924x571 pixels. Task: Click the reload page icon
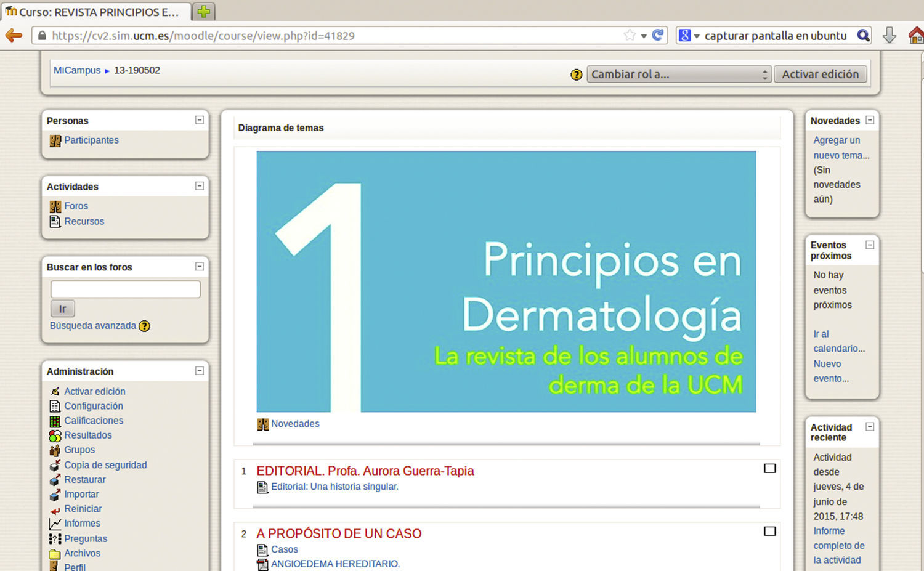coord(658,35)
